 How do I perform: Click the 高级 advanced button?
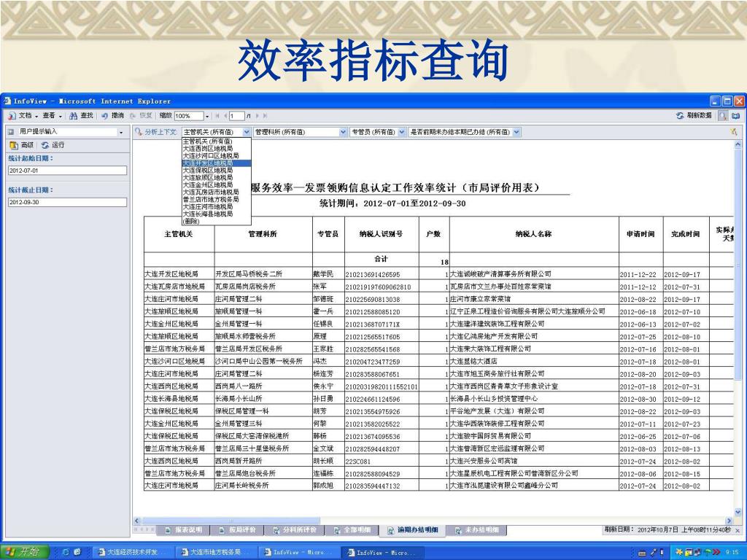[22, 145]
